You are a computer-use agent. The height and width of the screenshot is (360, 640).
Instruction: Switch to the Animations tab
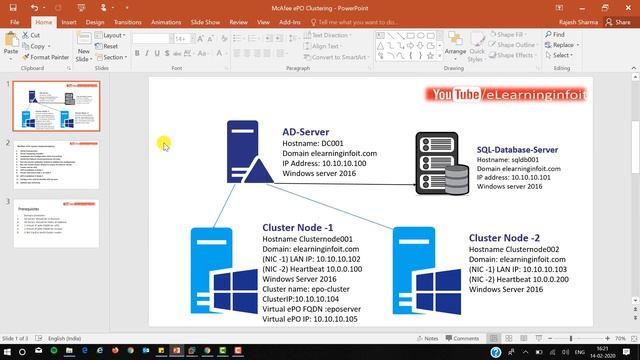(x=166, y=22)
